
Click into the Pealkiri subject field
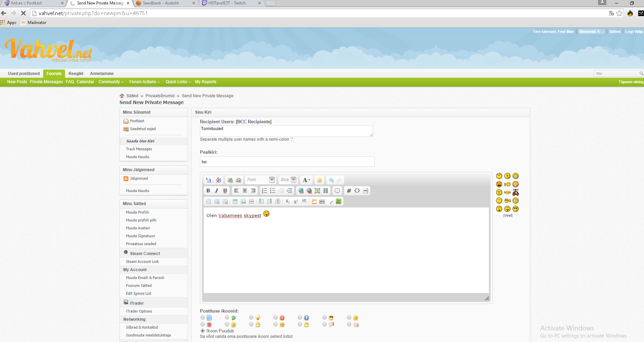pyautogui.click(x=287, y=162)
